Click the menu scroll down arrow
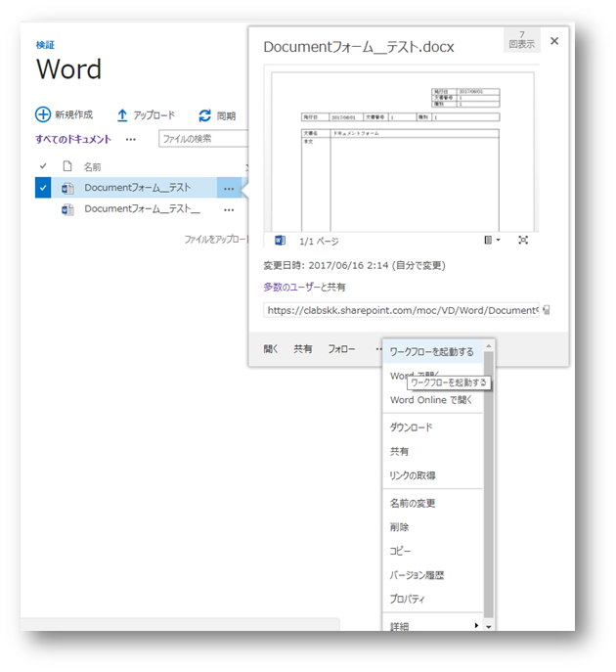 [x=489, y=627]
